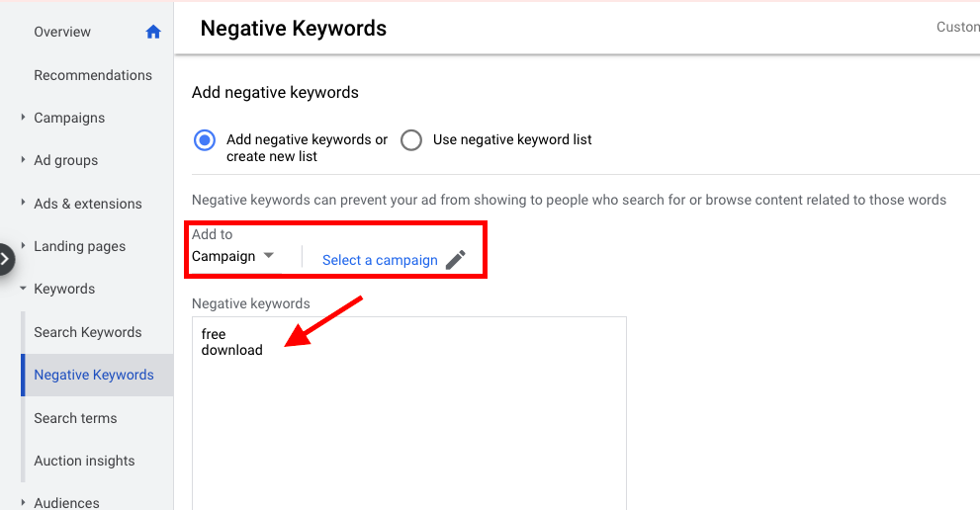
Task: Open the Campaign dropdown under Add to
Action: [233, 256]
